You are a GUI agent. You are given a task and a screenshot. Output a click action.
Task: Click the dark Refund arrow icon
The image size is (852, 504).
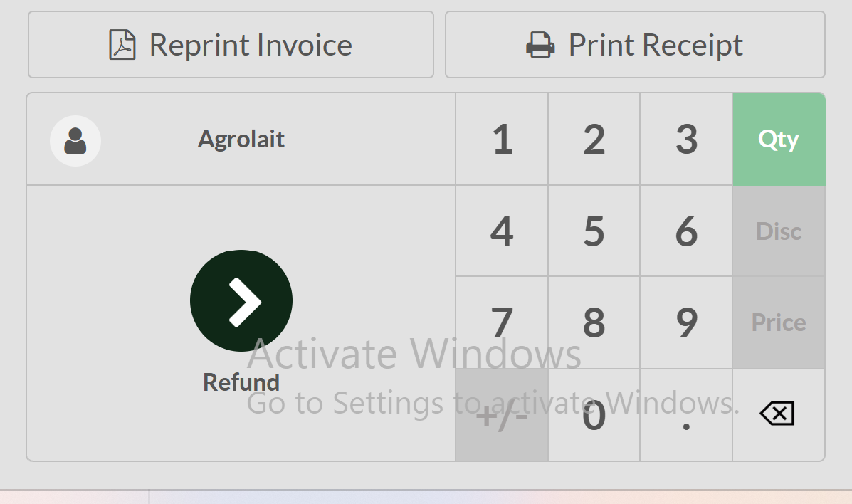(241, 300)
